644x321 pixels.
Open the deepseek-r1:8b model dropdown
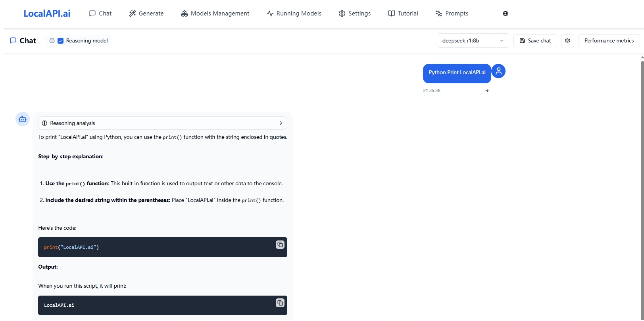pos(473,40)
